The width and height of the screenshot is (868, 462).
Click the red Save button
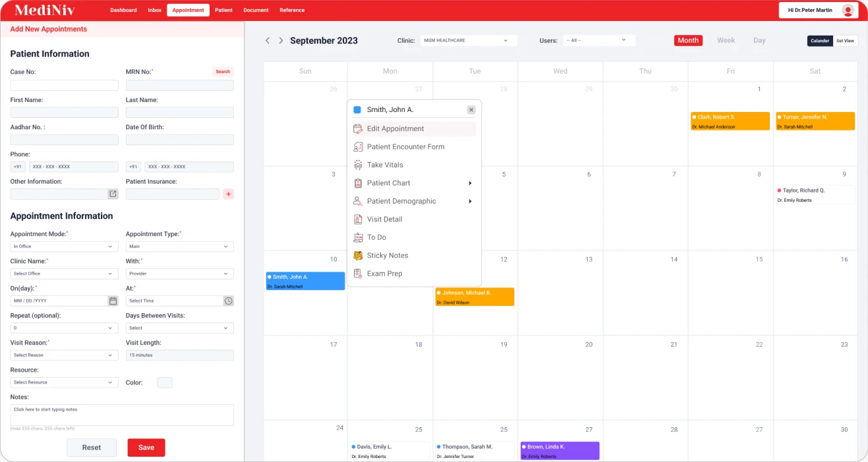[x=146, y=448]
